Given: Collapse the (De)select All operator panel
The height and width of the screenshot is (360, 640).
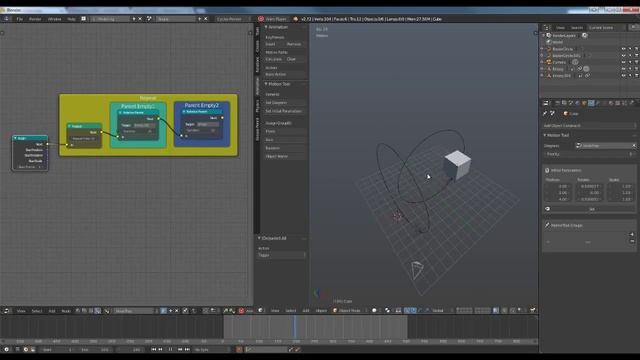Looking at the screenshot, I should (x=259, y=238).
